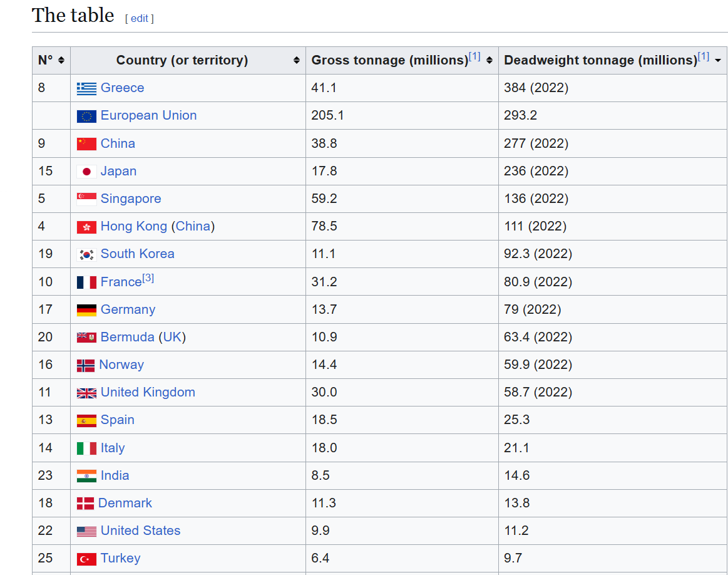This screenshot has height=575, width=728.
Task: Click the India flag icon
Action: coord(86,476)
